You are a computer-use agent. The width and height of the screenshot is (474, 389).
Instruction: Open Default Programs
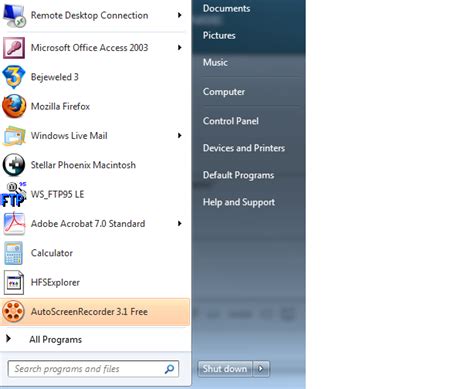[238, 175]
